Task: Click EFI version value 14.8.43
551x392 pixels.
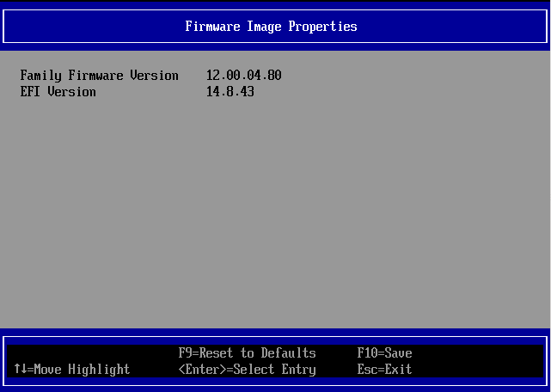Action: (x=230, y=91)
